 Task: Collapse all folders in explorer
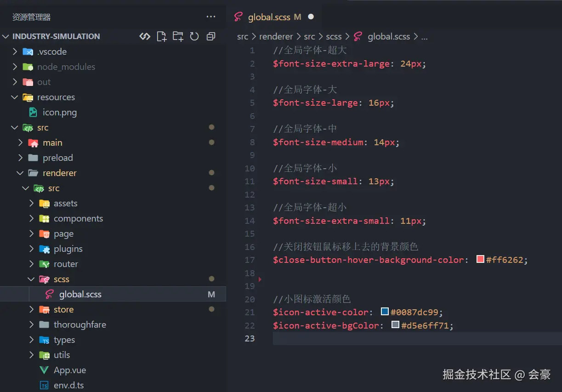coord(211,36)
